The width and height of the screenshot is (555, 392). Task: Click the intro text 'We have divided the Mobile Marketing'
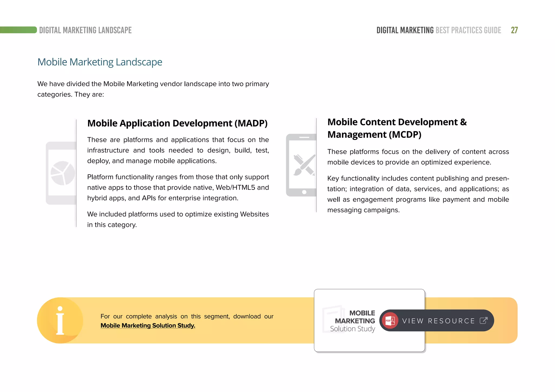(x=153, y=89)
